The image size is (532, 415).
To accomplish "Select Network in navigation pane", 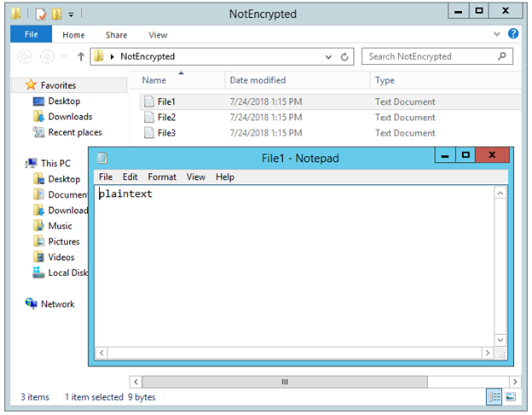I will [x=58, y=303].
